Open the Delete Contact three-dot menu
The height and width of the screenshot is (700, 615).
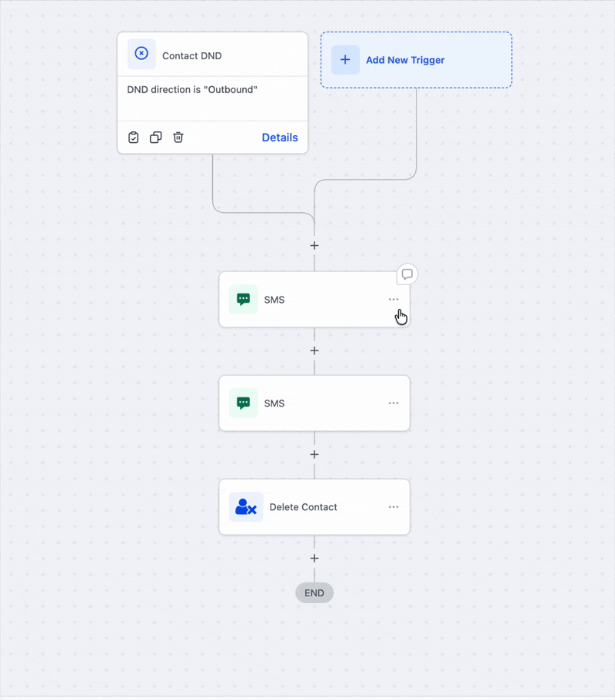pos(394,507)
